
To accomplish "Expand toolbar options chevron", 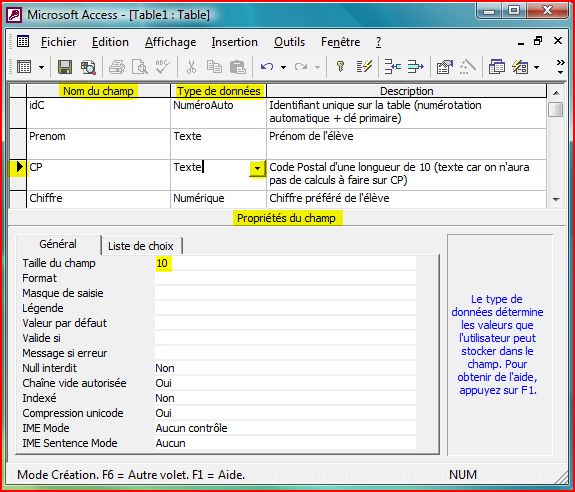I will tap(560, 67).
